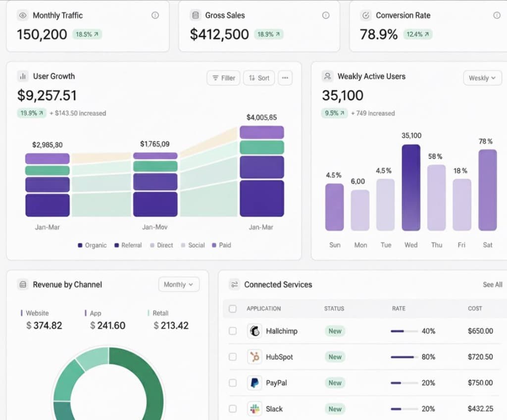Click the User Growth chart icon
This screenshot has height=420, width=507.
pyautogui.click(x=23, y=76)
